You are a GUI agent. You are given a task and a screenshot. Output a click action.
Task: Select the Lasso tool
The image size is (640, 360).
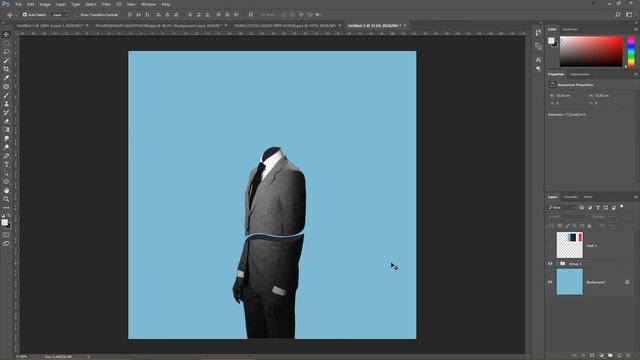pyautogui.click(x=6, y=51)
